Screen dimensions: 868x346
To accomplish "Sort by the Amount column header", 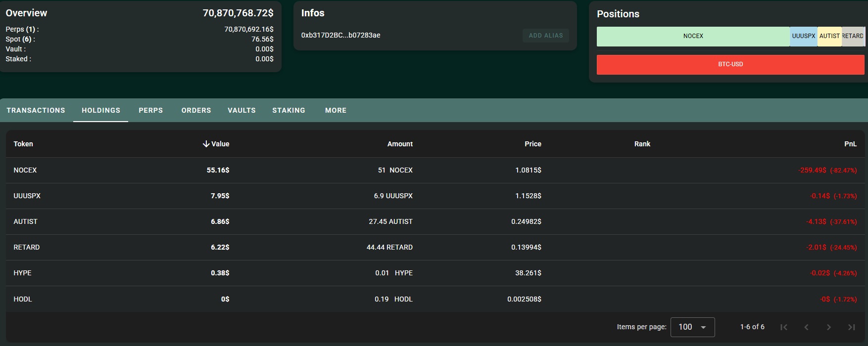I will 400,144.
